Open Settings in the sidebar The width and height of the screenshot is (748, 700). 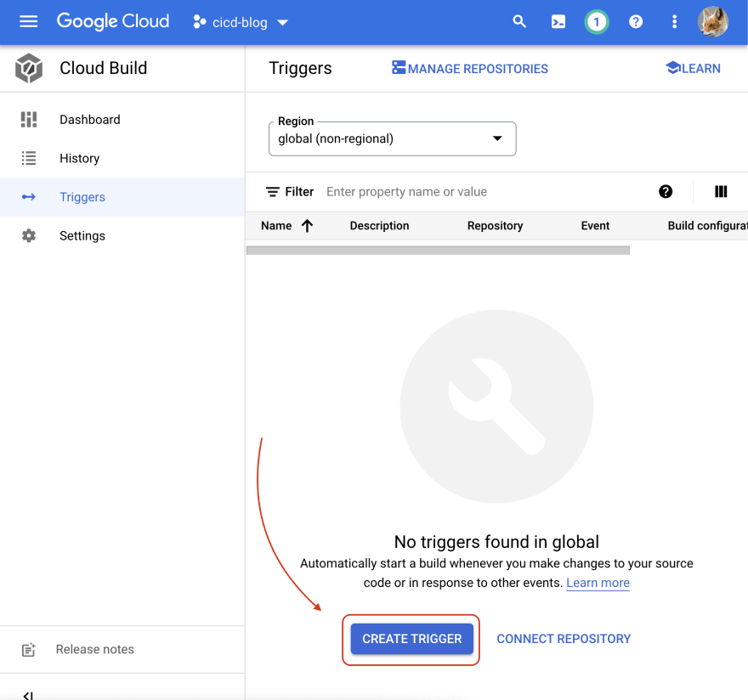tap(122, 235)
